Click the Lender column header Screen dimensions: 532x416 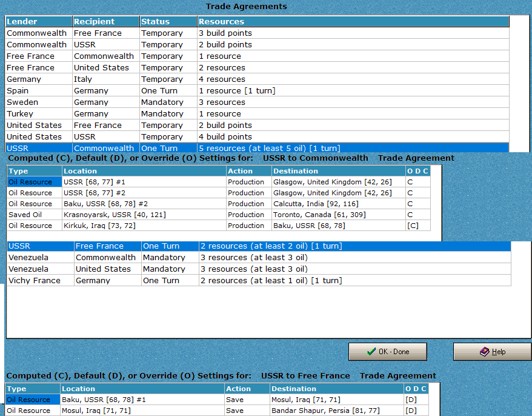(39, 22)
